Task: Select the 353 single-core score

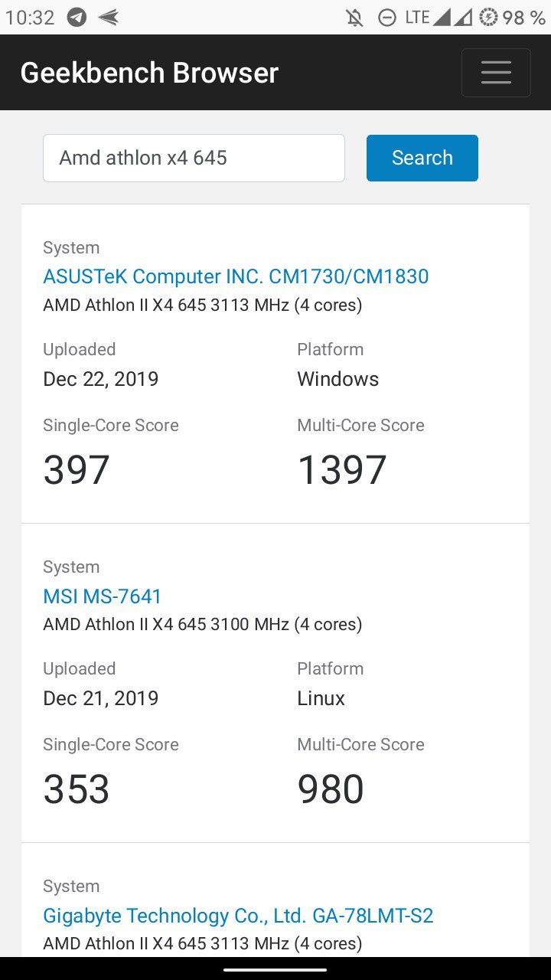Action: coord(77,789)
